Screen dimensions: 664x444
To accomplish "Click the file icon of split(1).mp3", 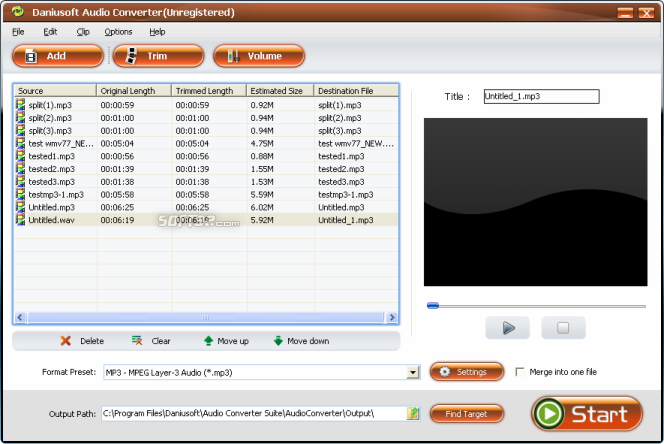I will 20,105.
